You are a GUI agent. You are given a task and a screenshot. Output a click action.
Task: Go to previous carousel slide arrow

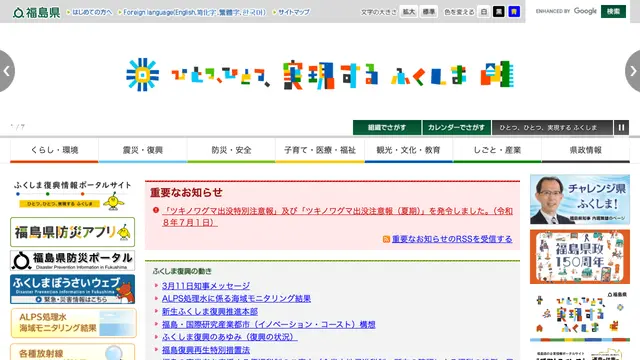pyautogui.click(x=7, y=71)
